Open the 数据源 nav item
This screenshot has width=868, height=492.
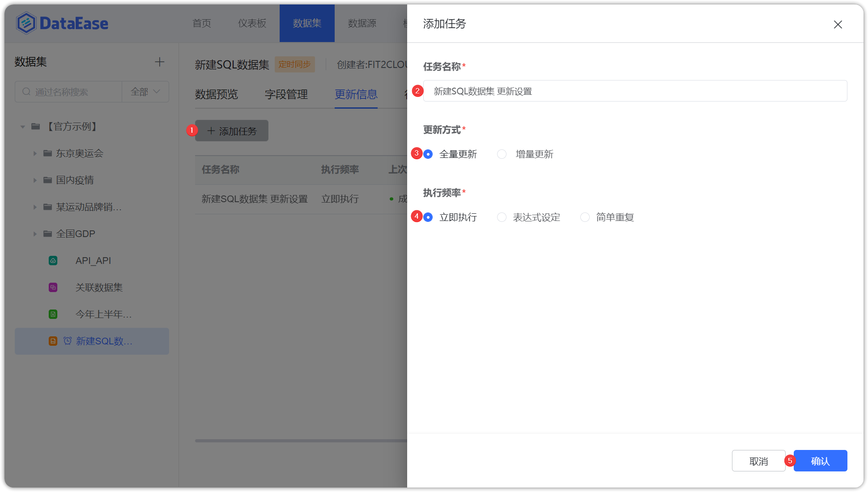click(362, 23)
